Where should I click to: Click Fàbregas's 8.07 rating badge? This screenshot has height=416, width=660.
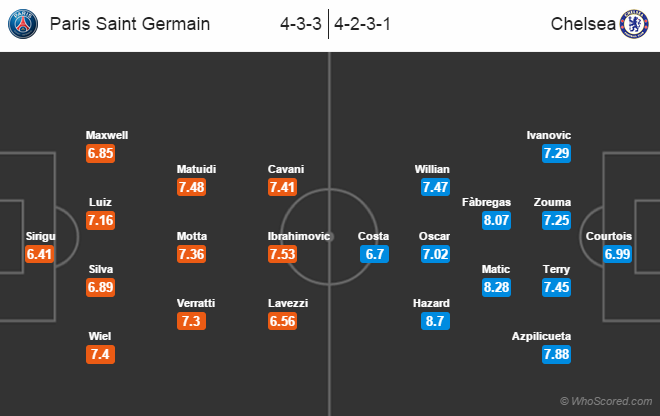click(496, 220)
